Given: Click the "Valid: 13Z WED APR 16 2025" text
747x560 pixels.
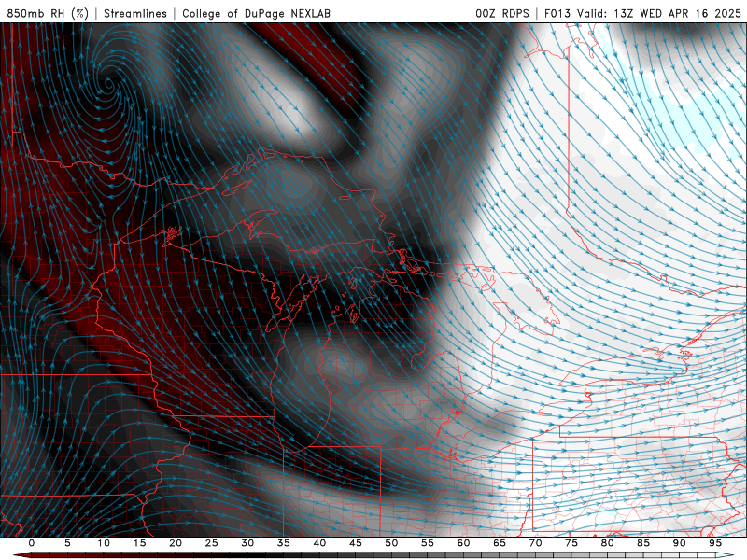Looking at the screenshot, I should tap(659, 13).
